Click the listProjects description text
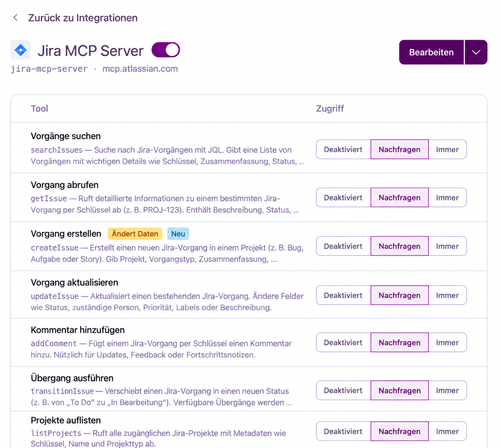The width and height of the screenshot is (501, 448). point(158,438)
